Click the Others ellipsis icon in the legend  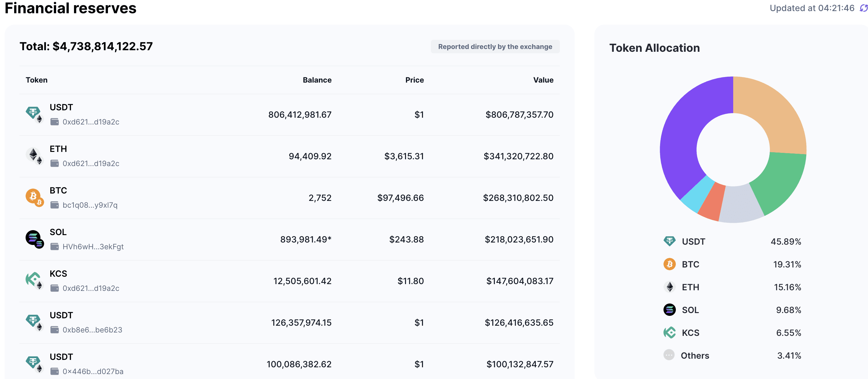tap(669, 355)
